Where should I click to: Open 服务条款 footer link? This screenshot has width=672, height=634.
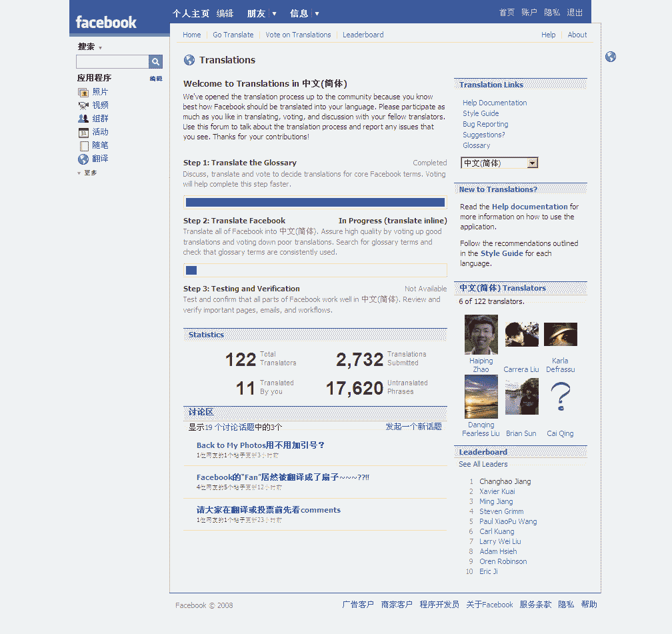535,605
